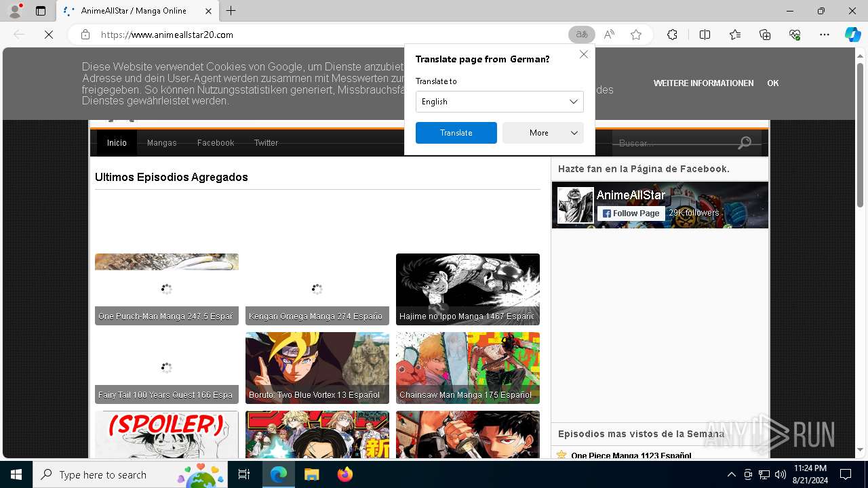Screen dimensions: 868x488
Task: Close the translate popup
Action: [583, 54]
